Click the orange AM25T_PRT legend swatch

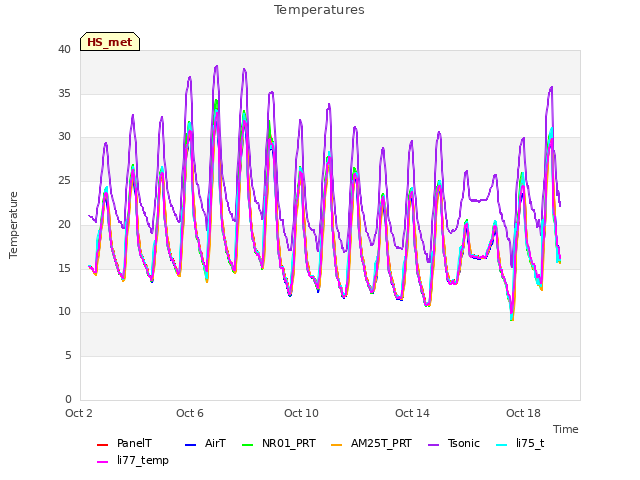(x=336, y=444)
